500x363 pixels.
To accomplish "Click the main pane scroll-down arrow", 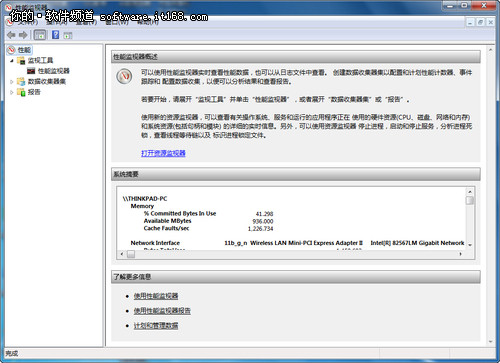I will click(x=490, y=342).
